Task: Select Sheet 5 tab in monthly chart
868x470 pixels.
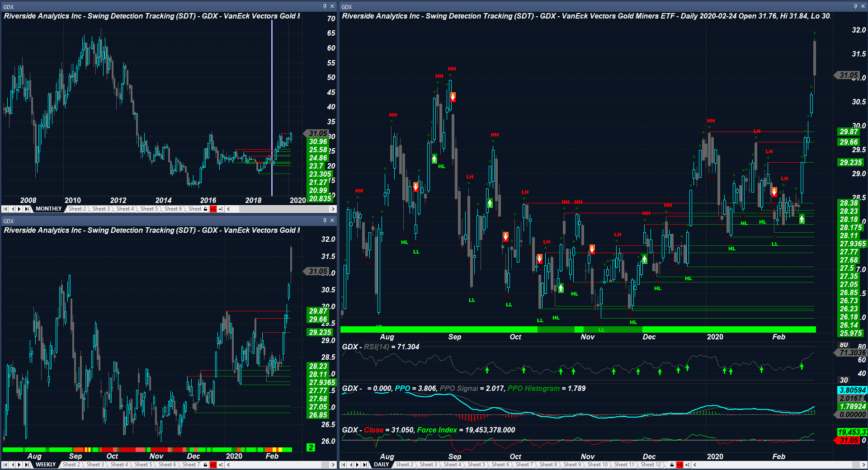Action: click(149, 209)
